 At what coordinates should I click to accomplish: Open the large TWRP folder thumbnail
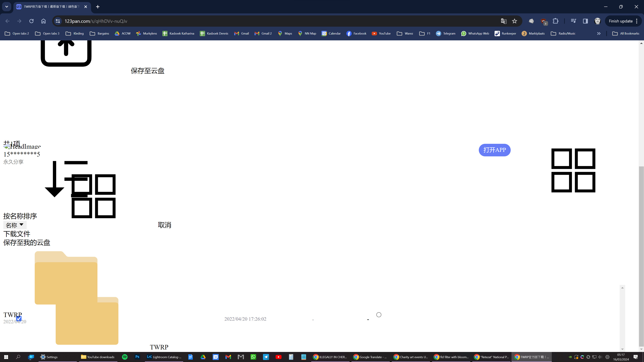(66, 278)
